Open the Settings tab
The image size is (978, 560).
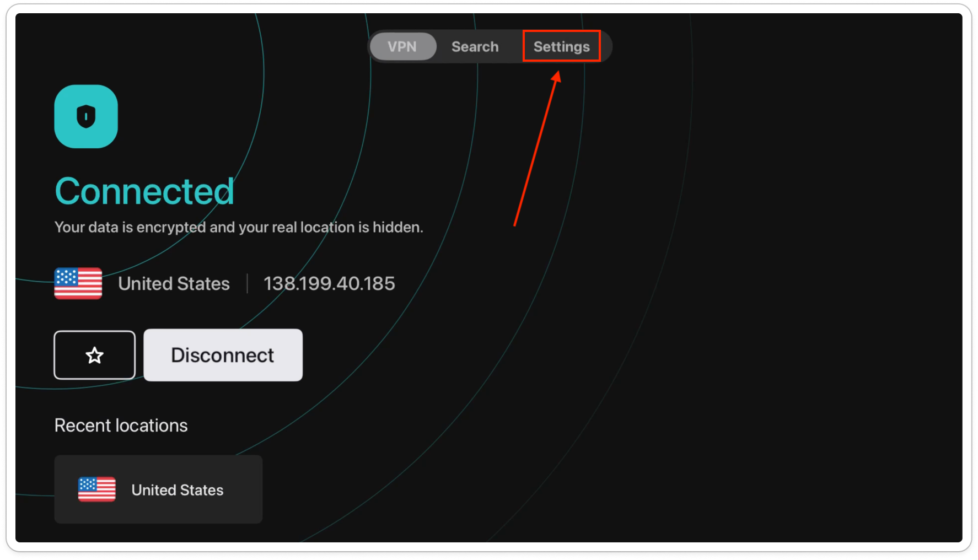pyautogui.click(x=561, y=47)
